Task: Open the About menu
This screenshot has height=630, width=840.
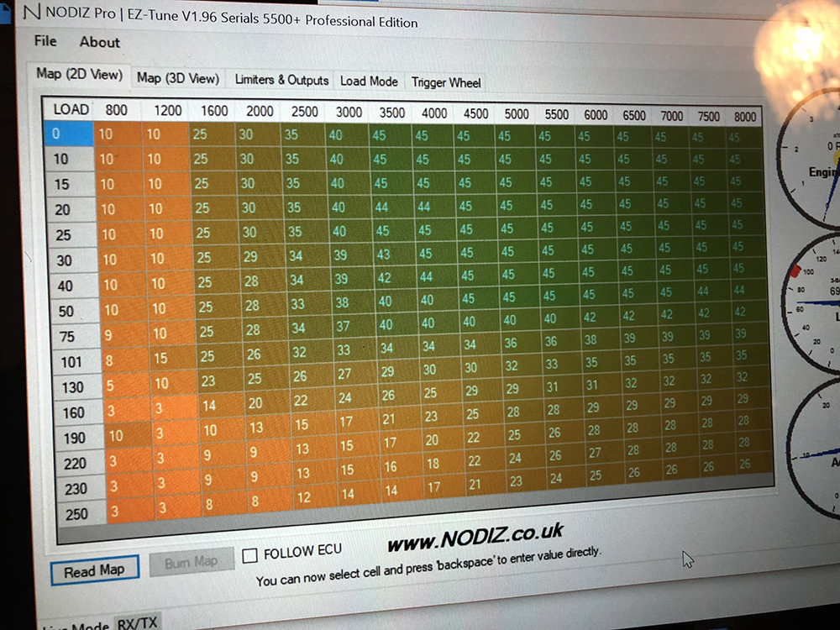Action: [100, 42]
